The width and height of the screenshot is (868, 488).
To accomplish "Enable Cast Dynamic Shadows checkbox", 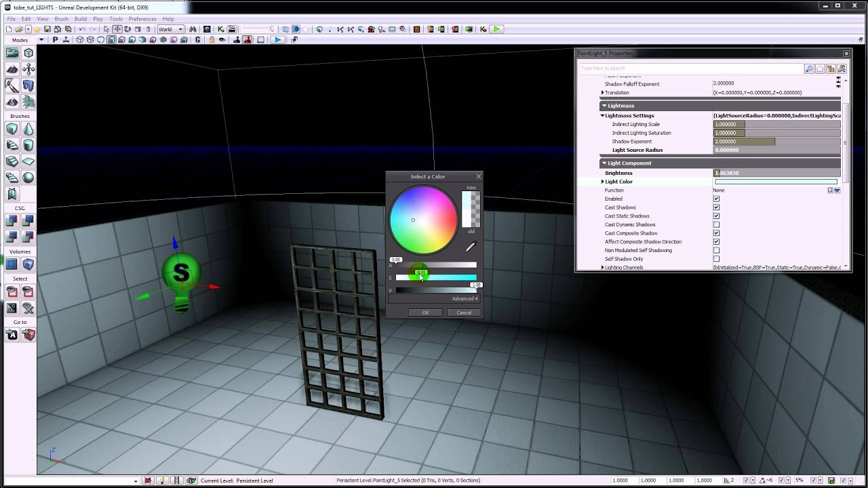I will pos(716,224).
